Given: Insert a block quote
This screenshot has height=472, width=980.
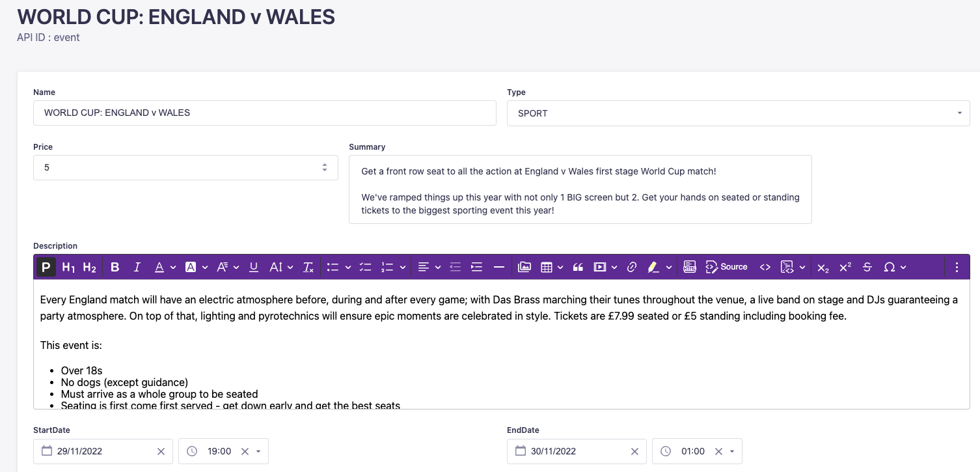Looking at the screenshot, I should 578,267.
